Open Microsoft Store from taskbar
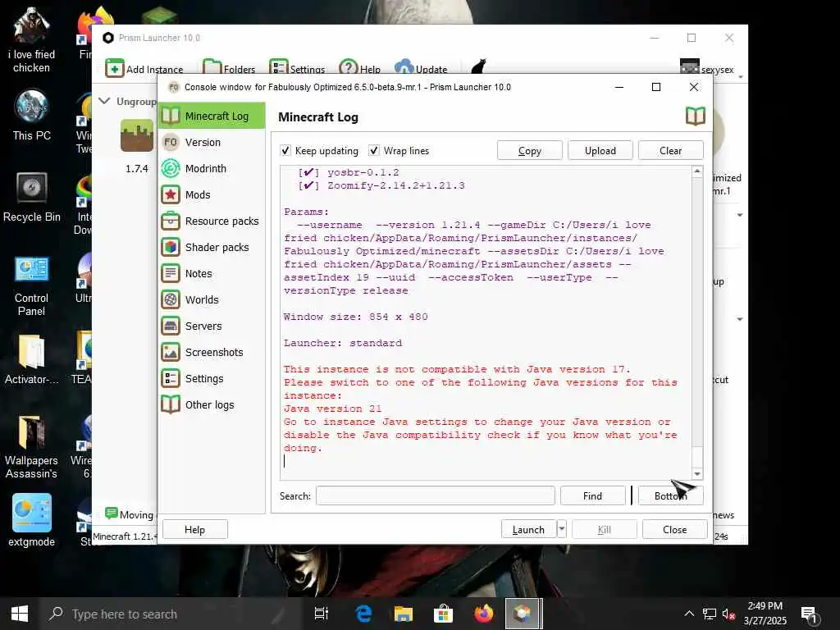 click(x=443, y=614)
